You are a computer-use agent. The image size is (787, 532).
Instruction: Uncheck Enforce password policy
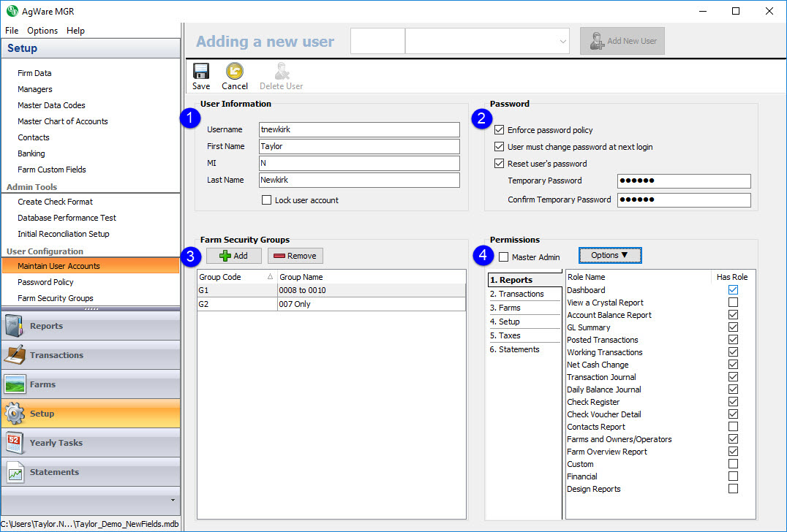[500, 130]
